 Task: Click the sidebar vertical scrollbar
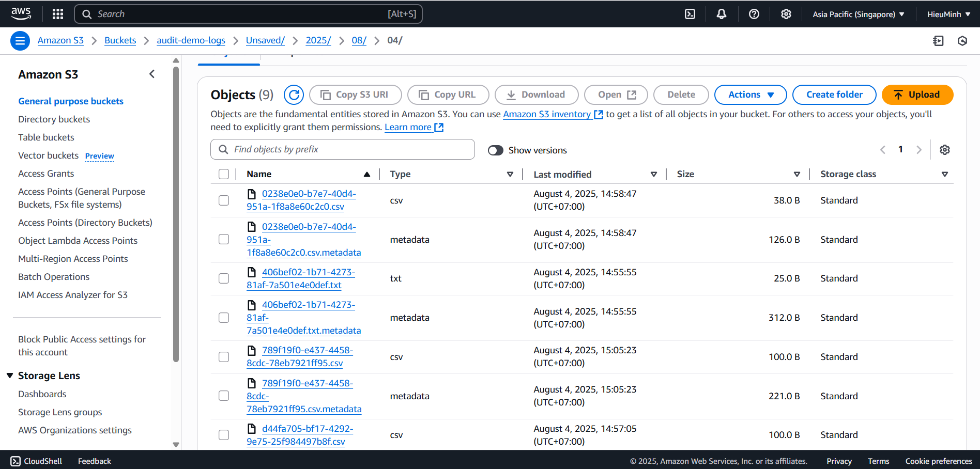tap(176, 214)
